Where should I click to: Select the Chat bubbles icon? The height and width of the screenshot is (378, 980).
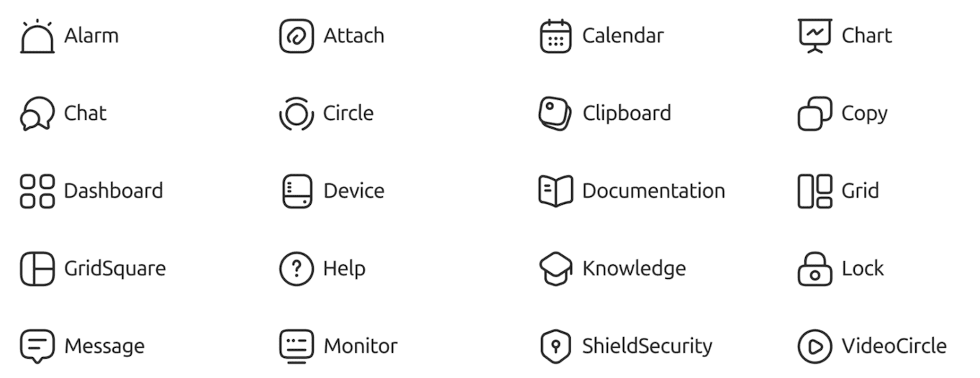point(37,114)
